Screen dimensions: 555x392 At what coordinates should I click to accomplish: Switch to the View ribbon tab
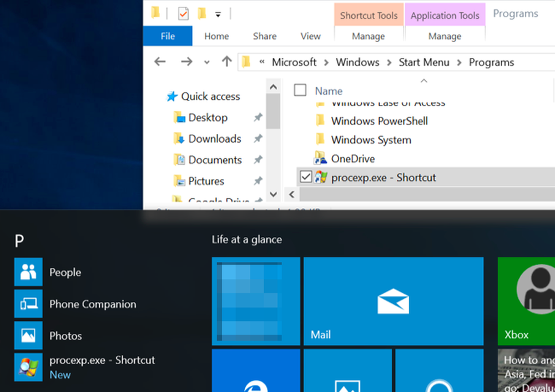coord(310,36)
